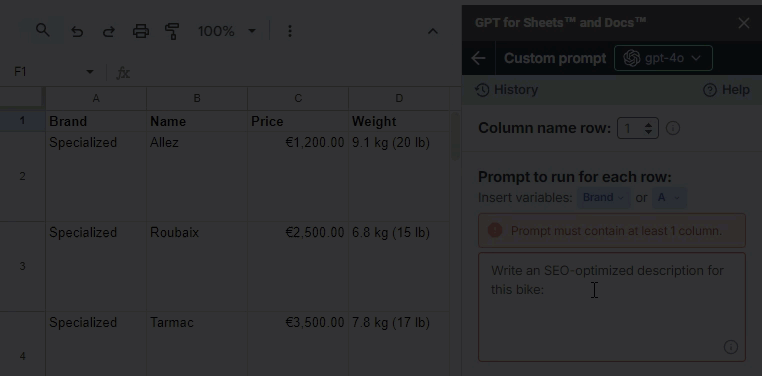Open the History link
The height and width of the screenshot is (376, 762).
[x=506, y=90]
